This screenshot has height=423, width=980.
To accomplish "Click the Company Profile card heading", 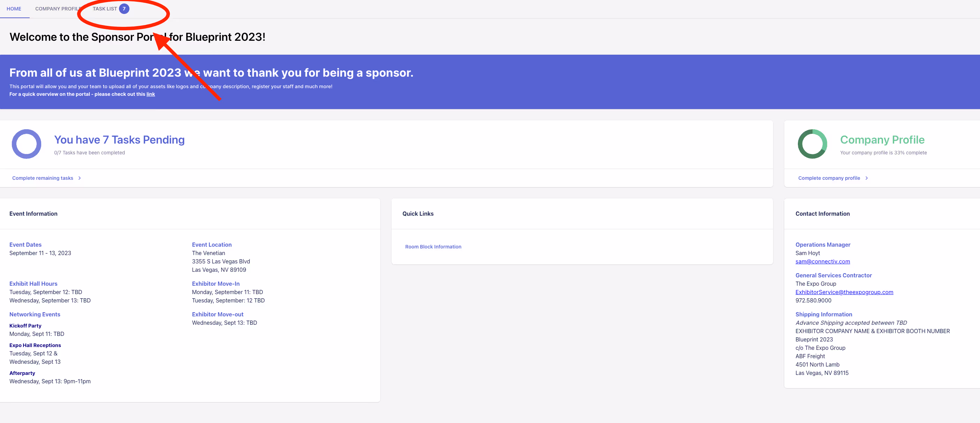I will (882, 139).
